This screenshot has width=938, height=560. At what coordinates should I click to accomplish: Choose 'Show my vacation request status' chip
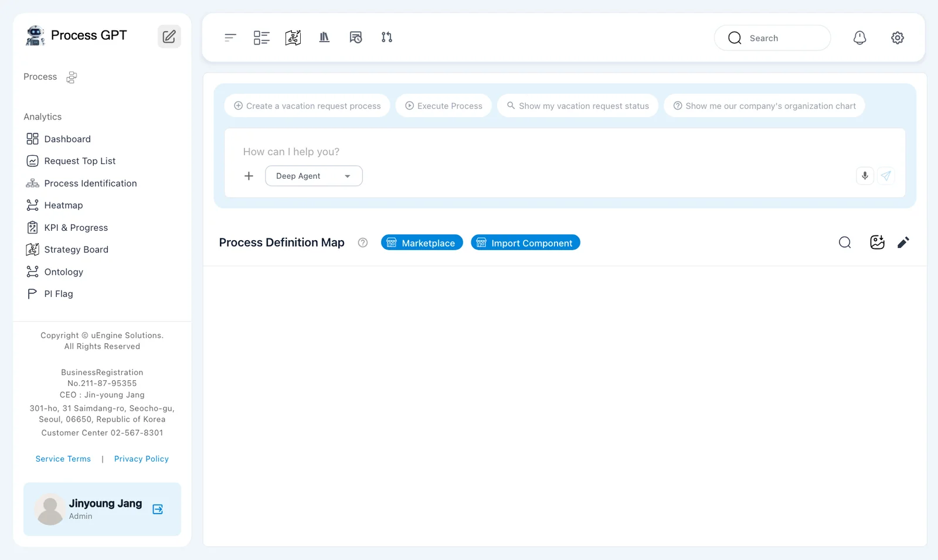577,106
